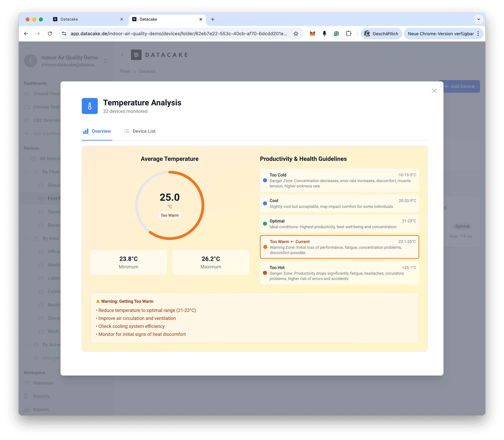Click the address bar URL
Screen dimensions: 504x440
[x=179, y=34]
